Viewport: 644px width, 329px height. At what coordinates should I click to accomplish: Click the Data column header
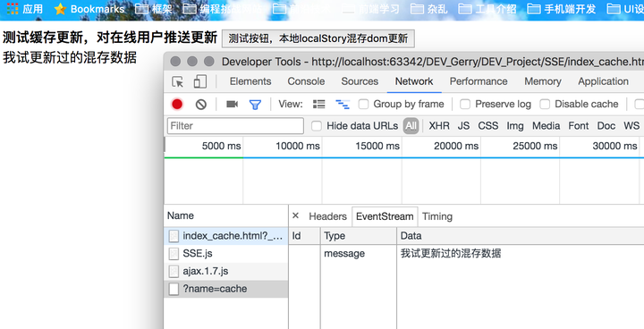(x=521, y=236)
